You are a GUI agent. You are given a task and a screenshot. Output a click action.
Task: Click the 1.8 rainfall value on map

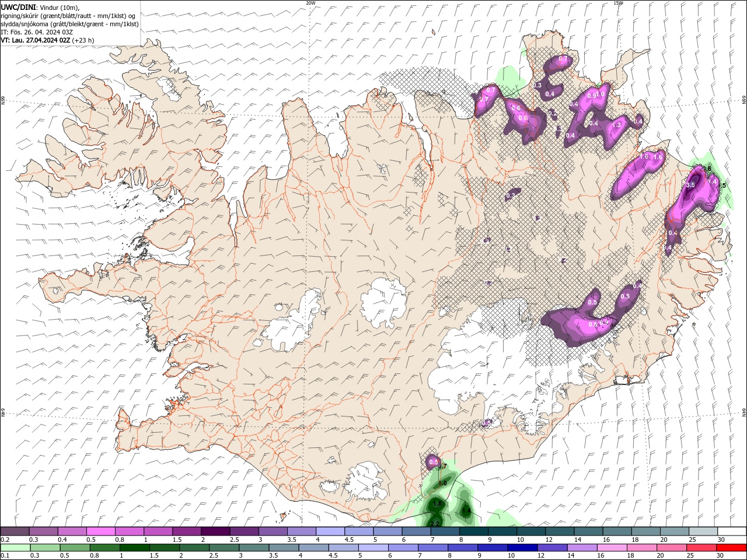(438, 503)
